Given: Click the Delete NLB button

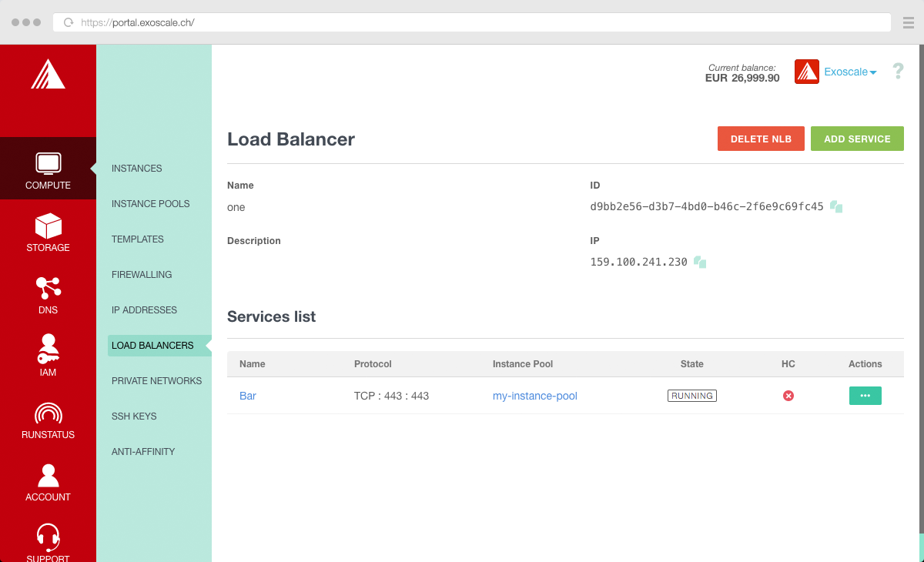Looking at the screenshot, I should [x=761, y=139].
